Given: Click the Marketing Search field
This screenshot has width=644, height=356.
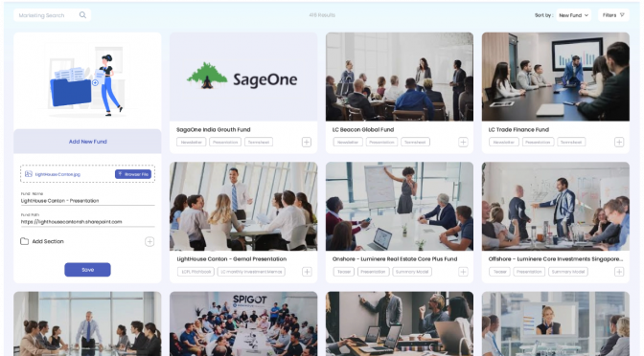Looking at the screenshot, I should click(x=52, y=15).
